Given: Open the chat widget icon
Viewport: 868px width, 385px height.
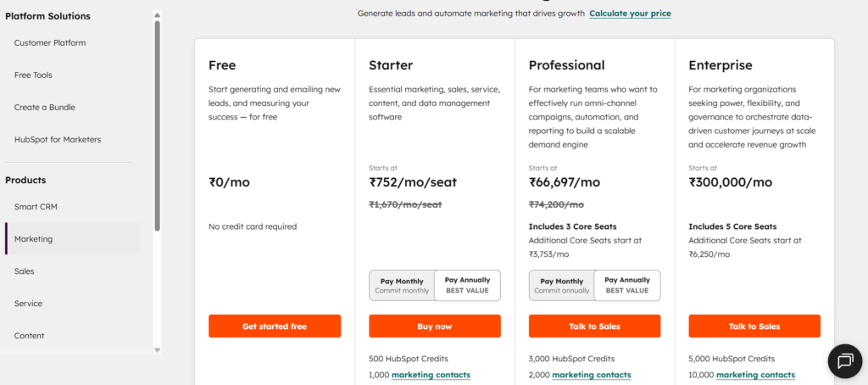Looking at the screenshot, I should pyautogui.click(x=845, y=361).
